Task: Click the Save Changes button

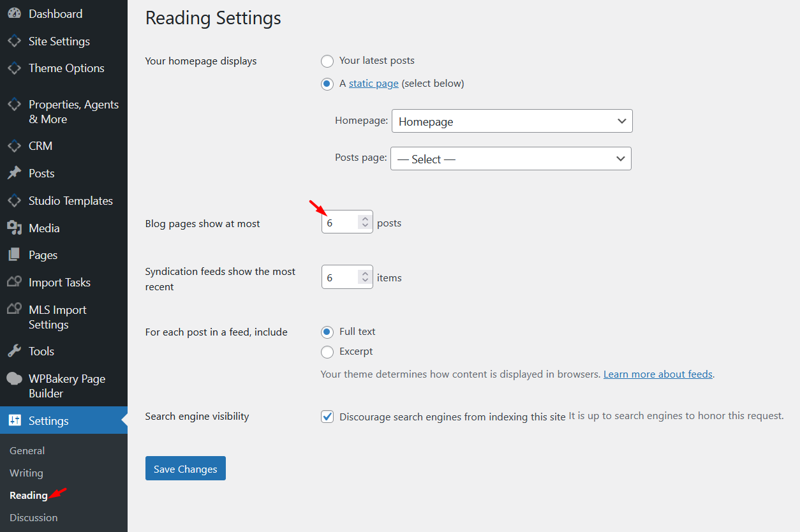Action: click(185, 469)
